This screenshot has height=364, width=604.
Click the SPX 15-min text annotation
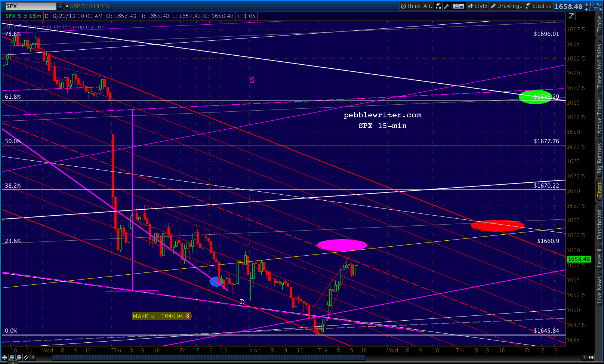click(x=382, y=126)
